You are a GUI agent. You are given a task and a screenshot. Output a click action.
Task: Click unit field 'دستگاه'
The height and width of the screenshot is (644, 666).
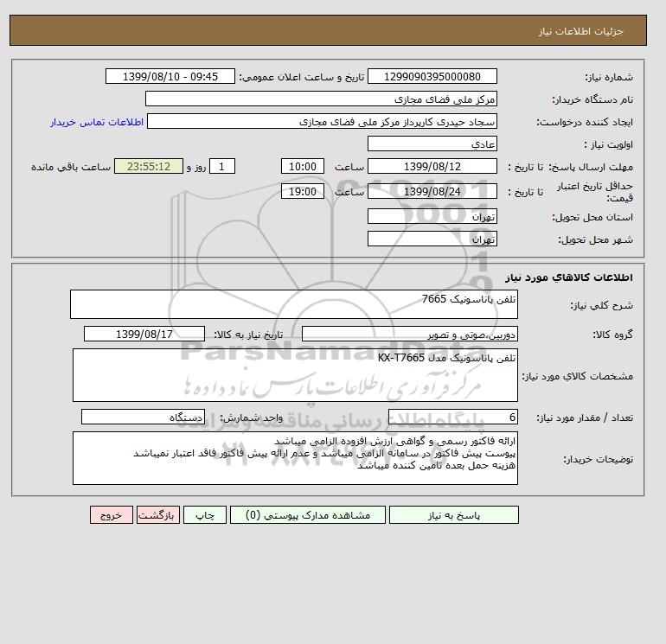pyautogui.click(x=143, y=417)
